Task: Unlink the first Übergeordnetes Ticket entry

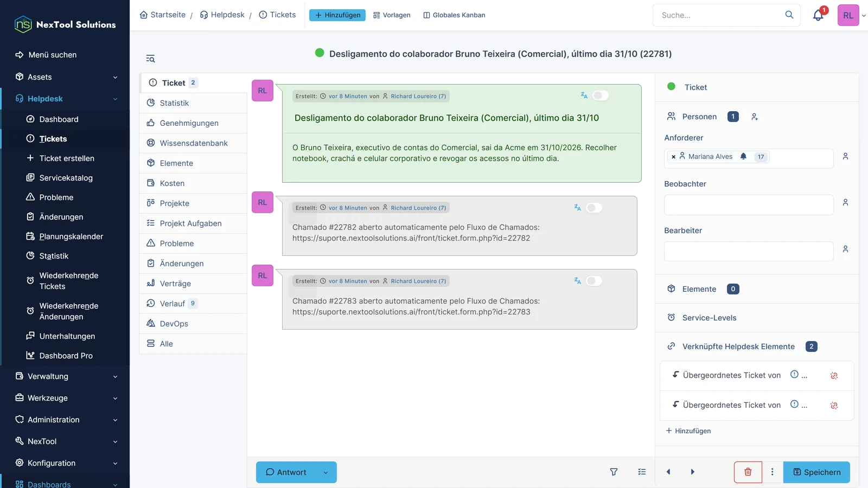Action: 834,376
